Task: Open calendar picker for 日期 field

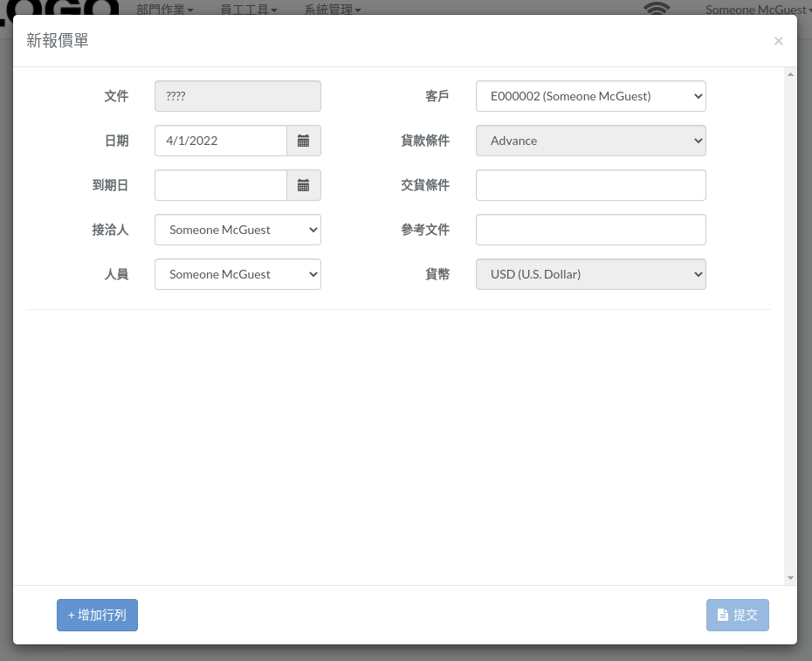Action: click(x=304, y=141)
